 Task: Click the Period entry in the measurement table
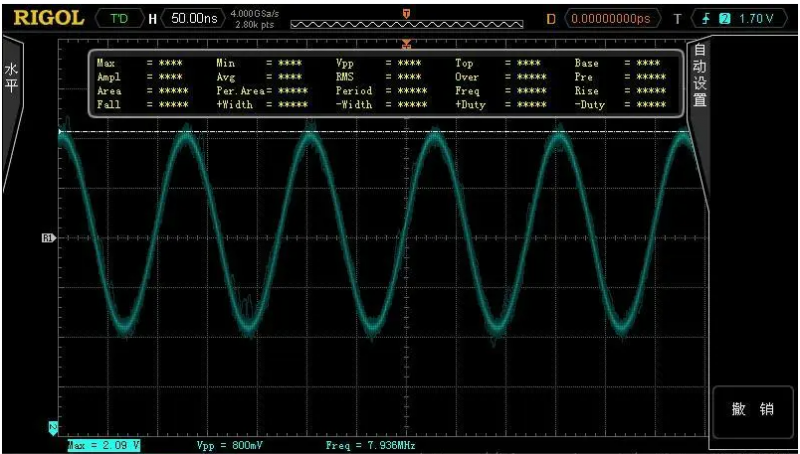(382, 91)
